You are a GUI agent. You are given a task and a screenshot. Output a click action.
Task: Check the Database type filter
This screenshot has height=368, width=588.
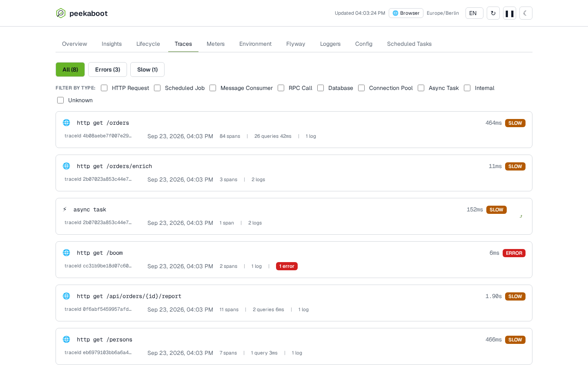coord(321,88)
